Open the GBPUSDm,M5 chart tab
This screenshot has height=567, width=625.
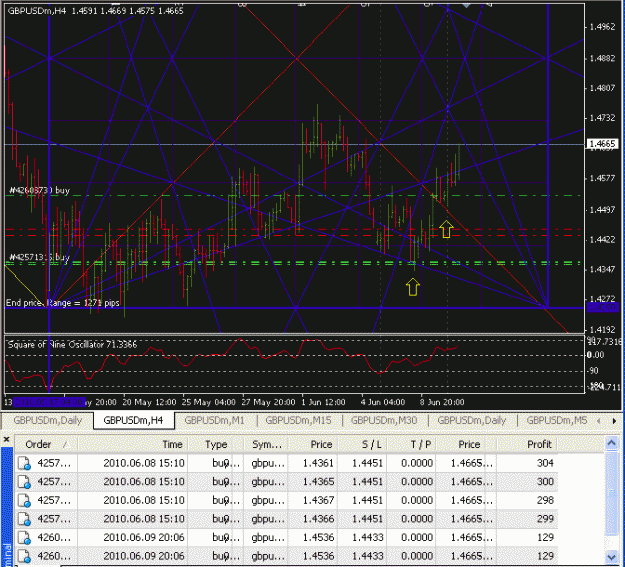point(557,420)
